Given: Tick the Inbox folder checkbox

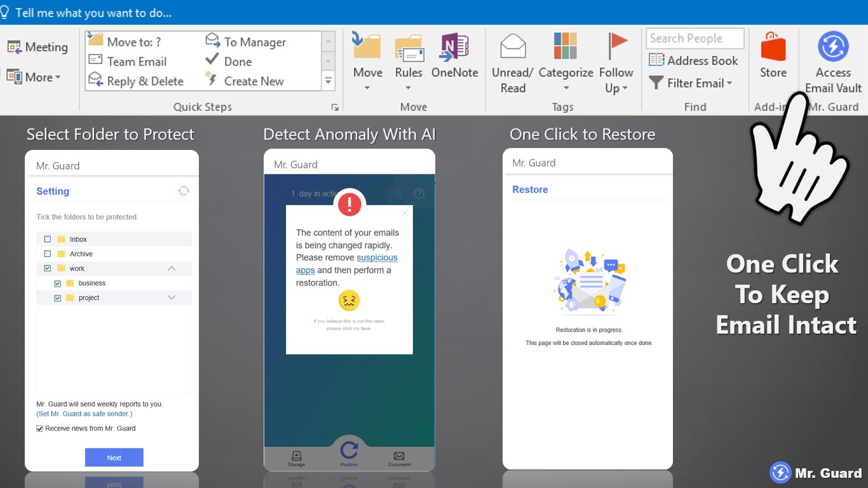Looking at the screenshot, I should click(47, 240).
